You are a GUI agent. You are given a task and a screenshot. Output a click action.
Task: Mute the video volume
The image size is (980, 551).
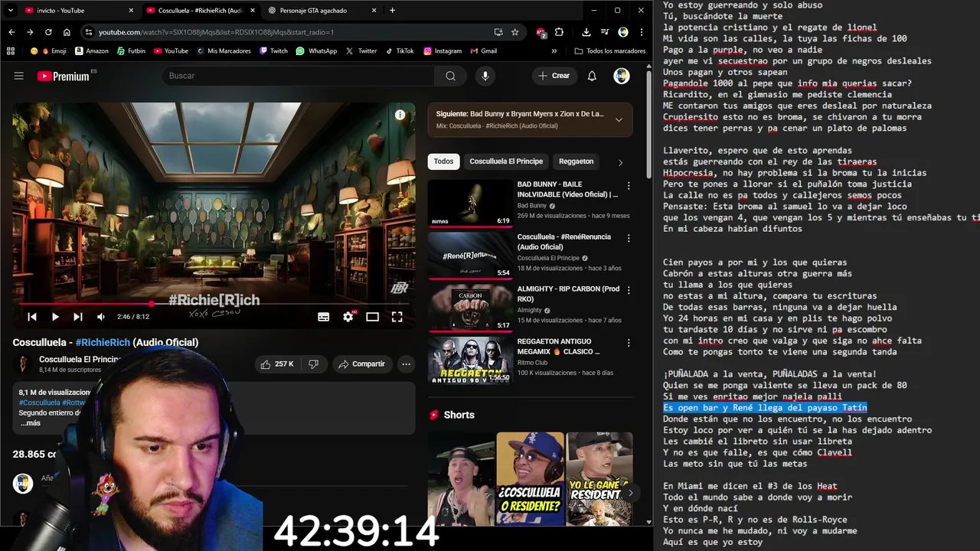click(101, 317)
